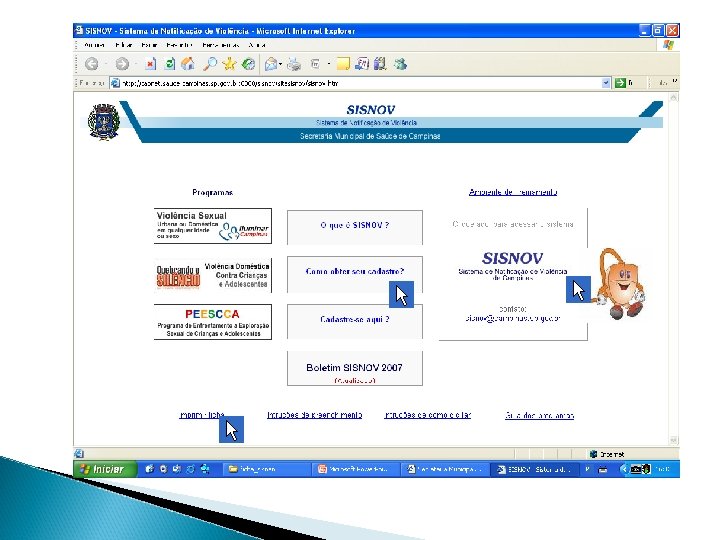
Task: Open the Ferramentas menu
Action: pos(221,45)
